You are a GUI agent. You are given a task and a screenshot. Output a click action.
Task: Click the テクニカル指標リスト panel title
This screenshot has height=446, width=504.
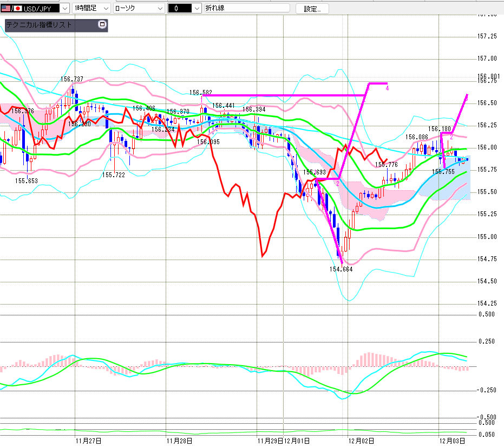(x=39, y=25)
